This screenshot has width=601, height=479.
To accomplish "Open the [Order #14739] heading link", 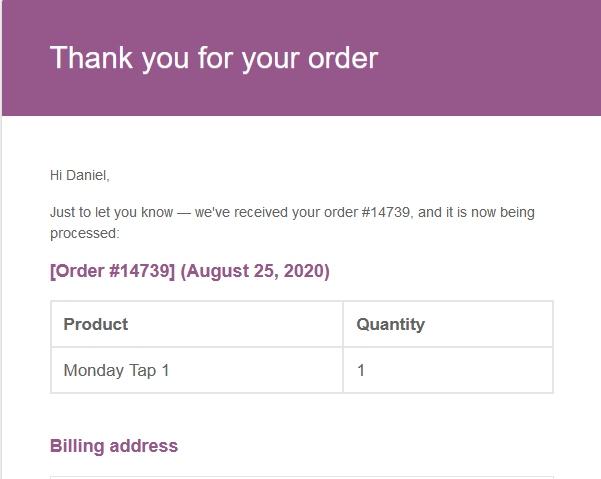I will [112, 271].
